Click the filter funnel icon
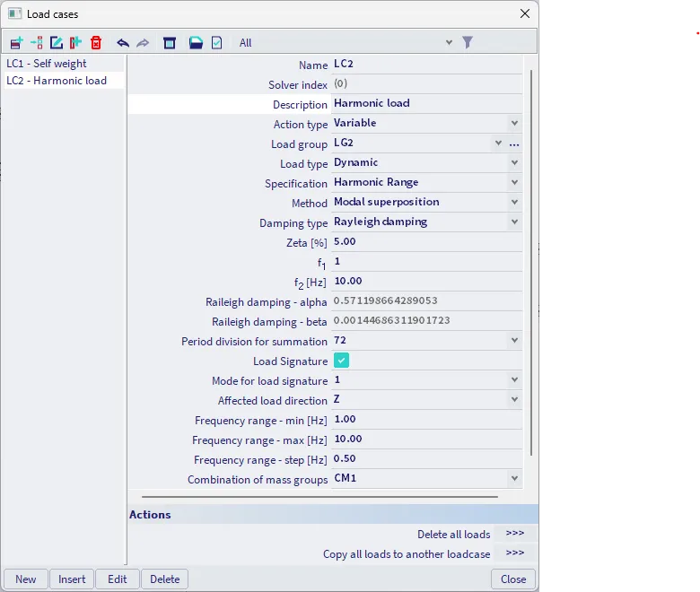 click(468, 42)
